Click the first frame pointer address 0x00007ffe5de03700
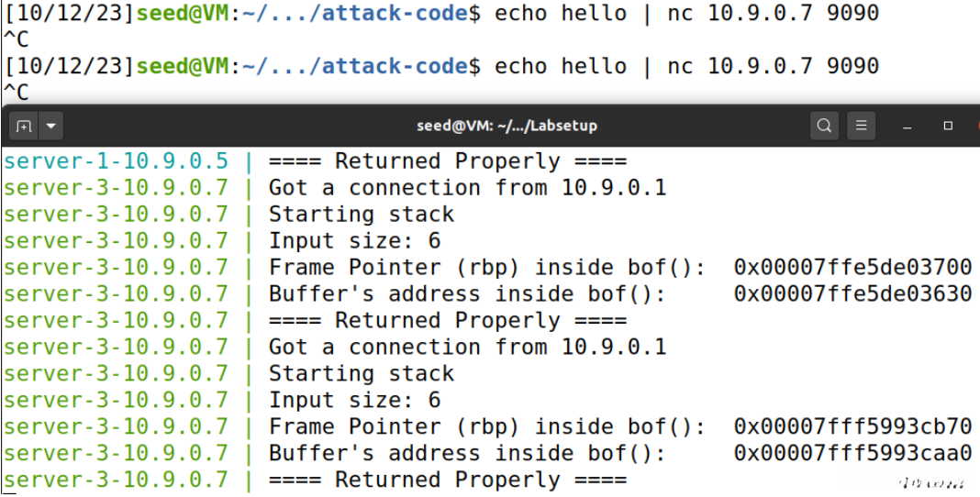 (x=852, y=268)
